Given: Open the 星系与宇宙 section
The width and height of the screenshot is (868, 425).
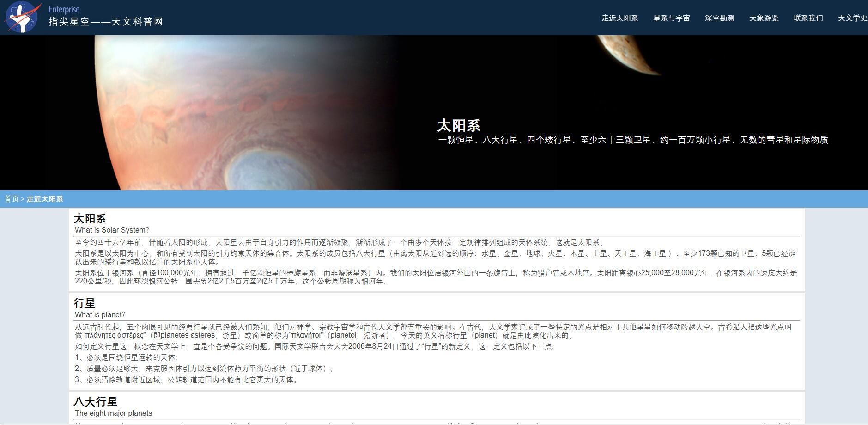Looking at the screenshot, I should coord(671,18).
